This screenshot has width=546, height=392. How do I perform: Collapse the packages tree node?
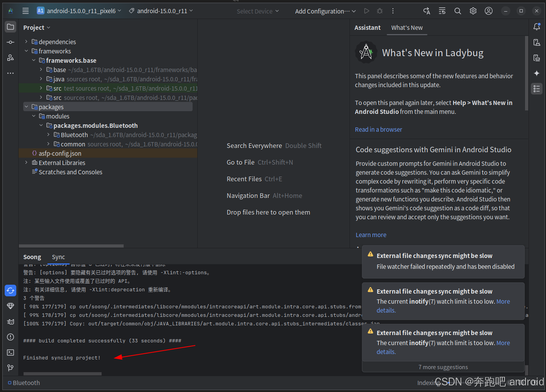26,107
